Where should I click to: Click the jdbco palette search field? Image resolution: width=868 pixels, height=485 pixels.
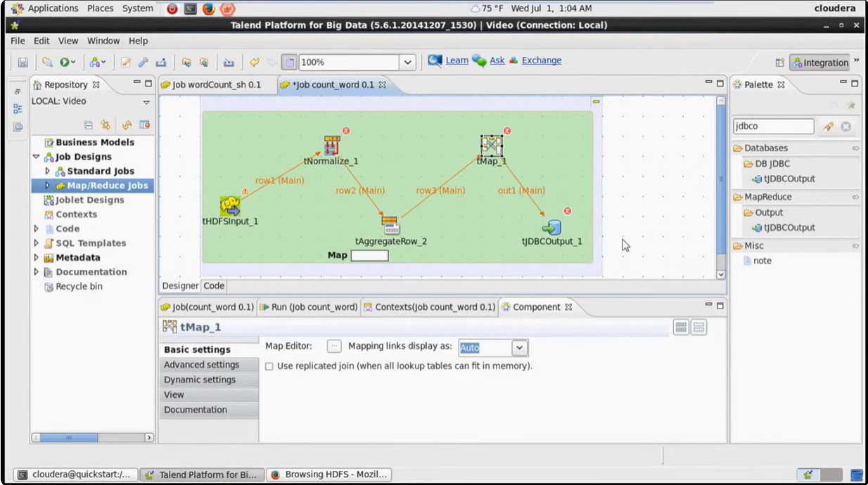click(773, 127)
